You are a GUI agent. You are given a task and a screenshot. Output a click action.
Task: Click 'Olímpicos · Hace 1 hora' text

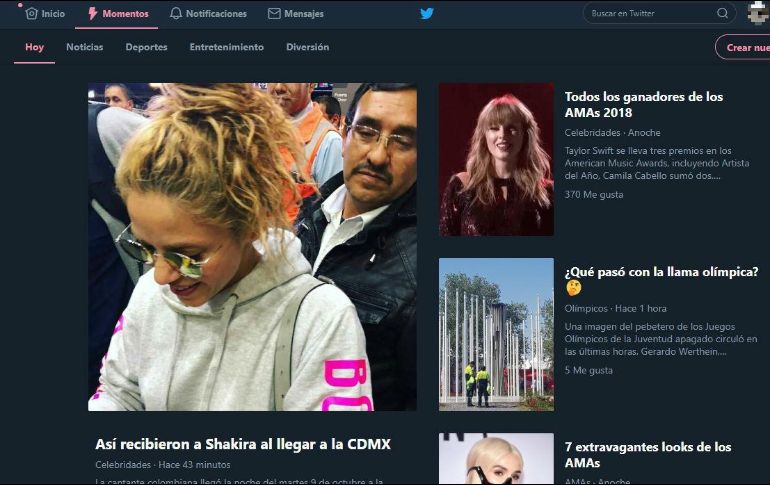615,309
